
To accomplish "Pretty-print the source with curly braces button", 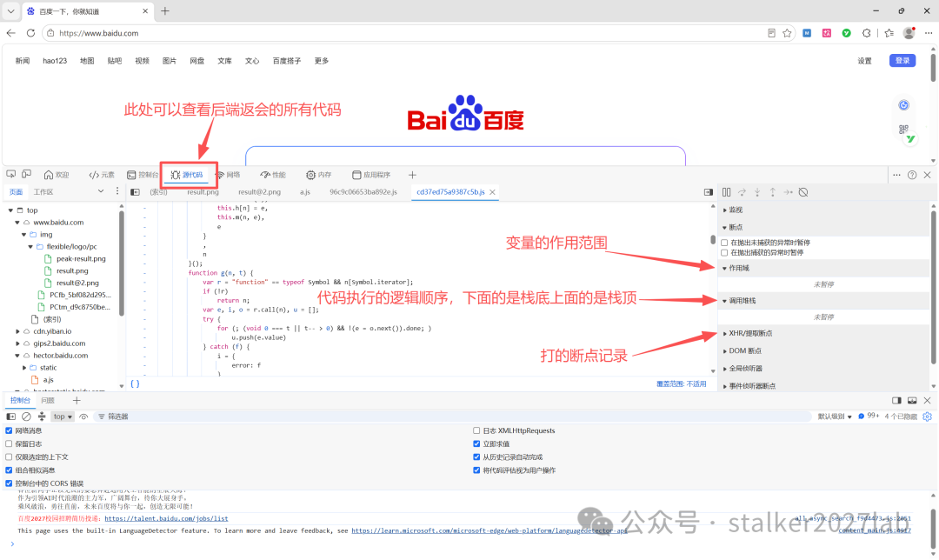I will point(135,384).
